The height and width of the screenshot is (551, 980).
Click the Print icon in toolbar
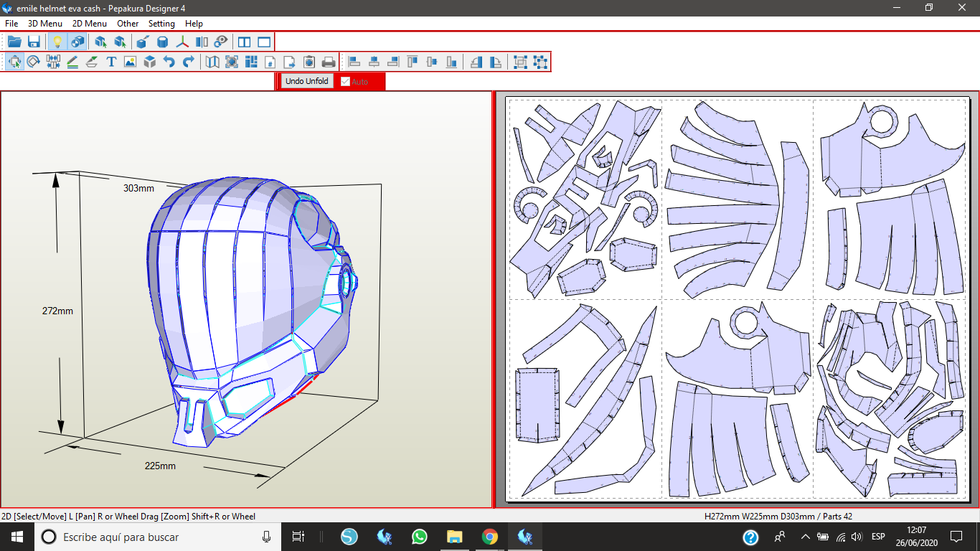coord(328,62)
